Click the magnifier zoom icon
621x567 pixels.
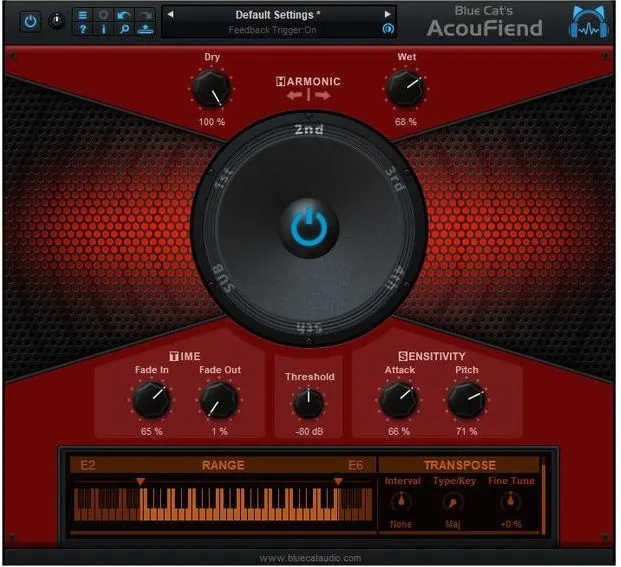(124, 29)
